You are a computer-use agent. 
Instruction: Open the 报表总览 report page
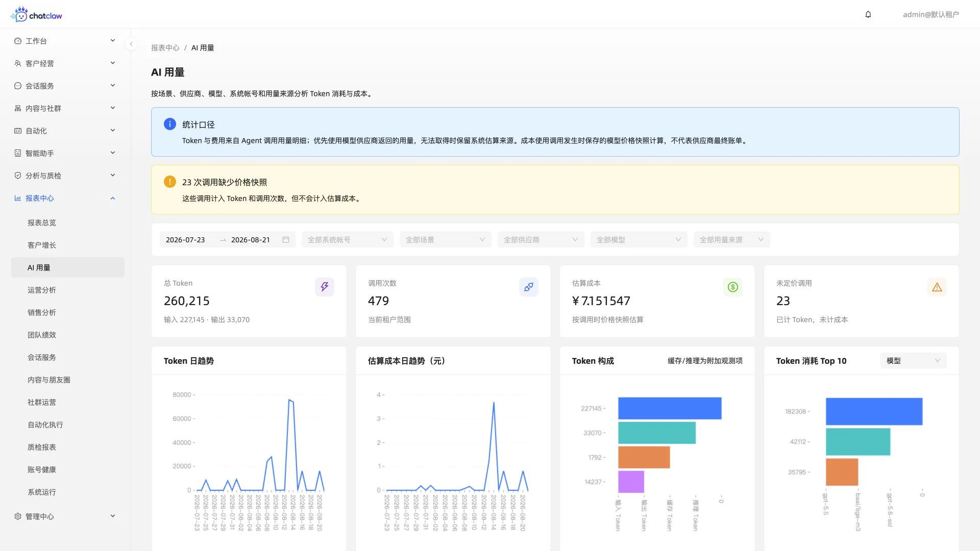tap(68, 222)
